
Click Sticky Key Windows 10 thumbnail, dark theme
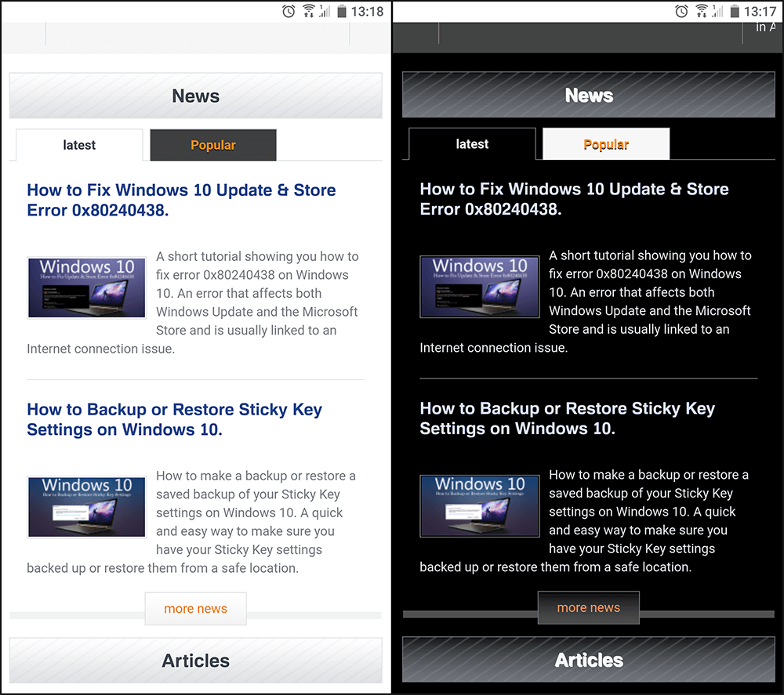480,506
